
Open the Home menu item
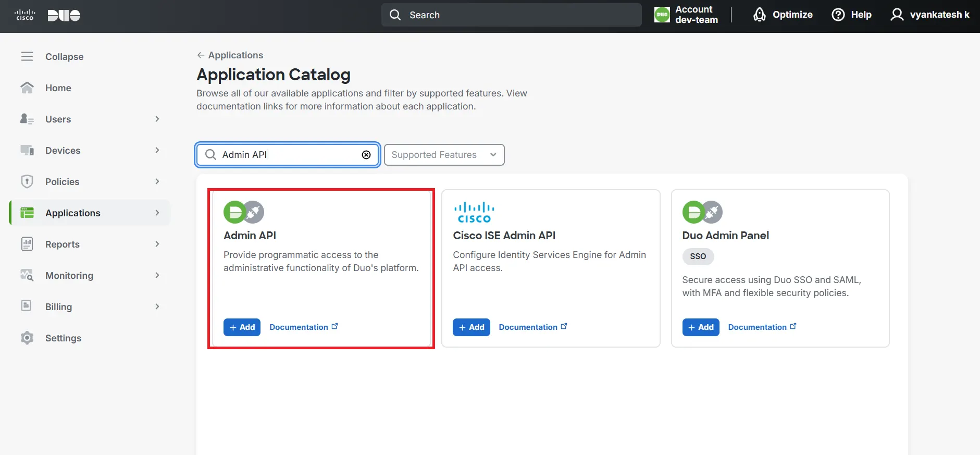58,88
